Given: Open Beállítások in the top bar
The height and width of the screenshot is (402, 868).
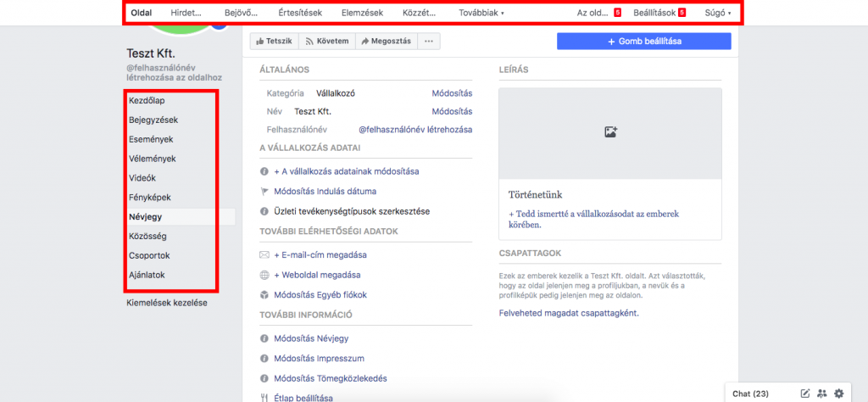Looking at the screenshot, I should (x=654, y=13).
